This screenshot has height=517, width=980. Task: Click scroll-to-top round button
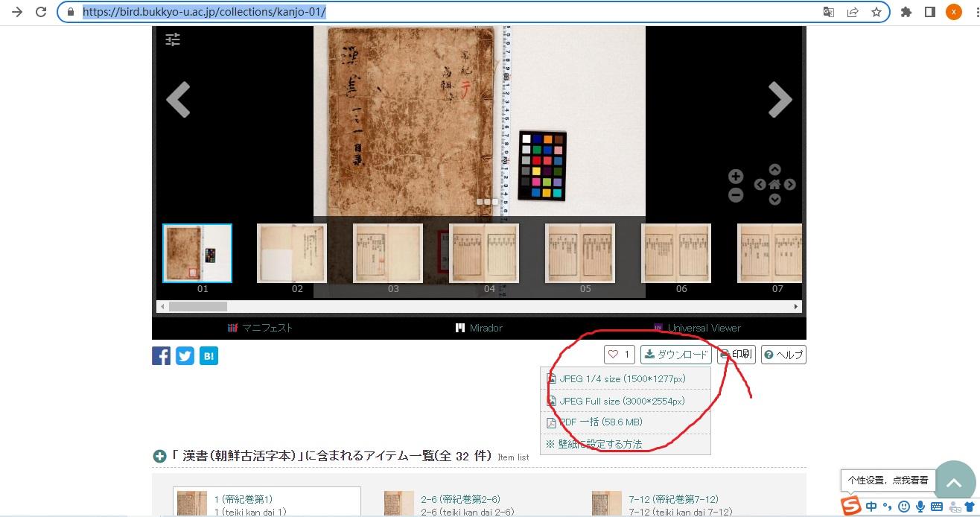click(x=954, y=483)
